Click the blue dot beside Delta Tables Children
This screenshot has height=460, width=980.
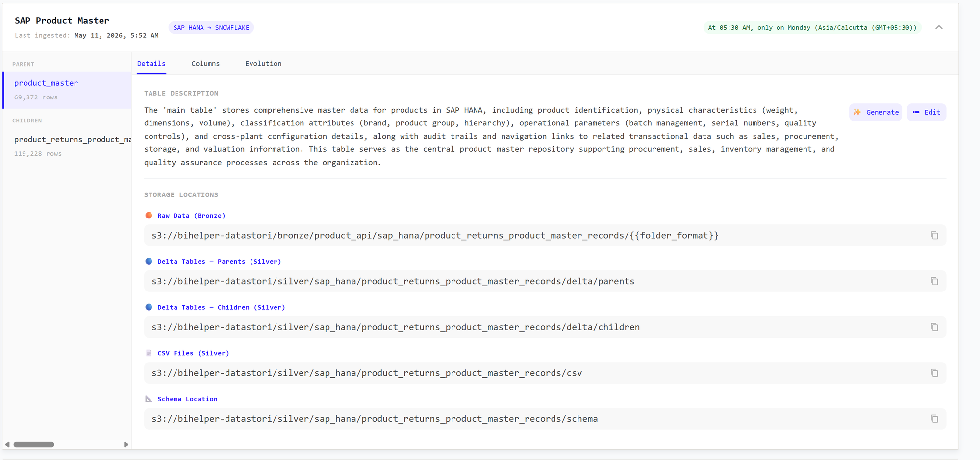point(149,307)
